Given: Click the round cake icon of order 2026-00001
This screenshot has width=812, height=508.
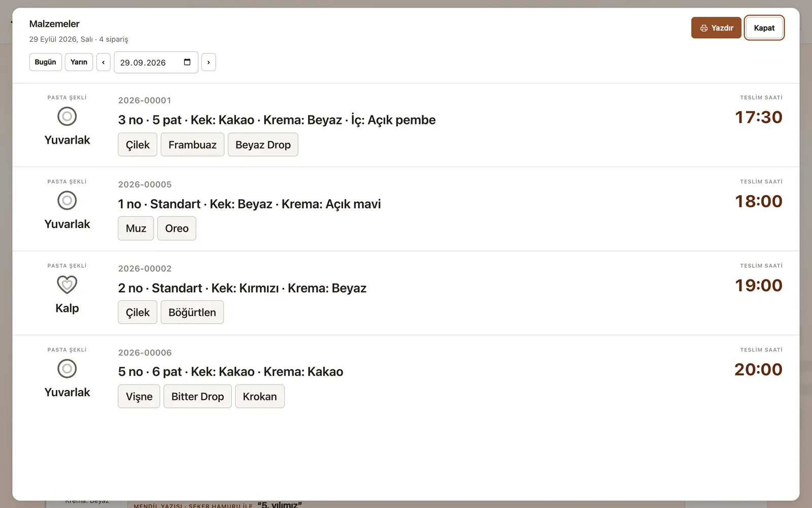Looking at the screenshot, I should coord(67,116).
